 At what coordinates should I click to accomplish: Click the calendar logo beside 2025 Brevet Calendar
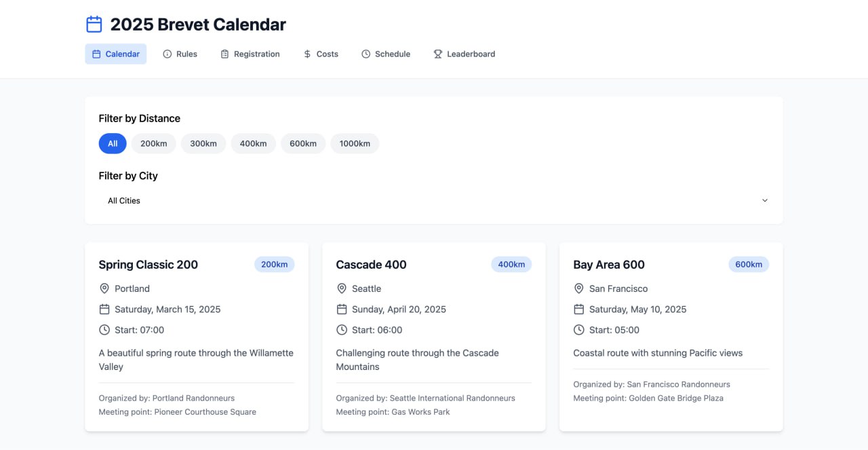point(94,24)
